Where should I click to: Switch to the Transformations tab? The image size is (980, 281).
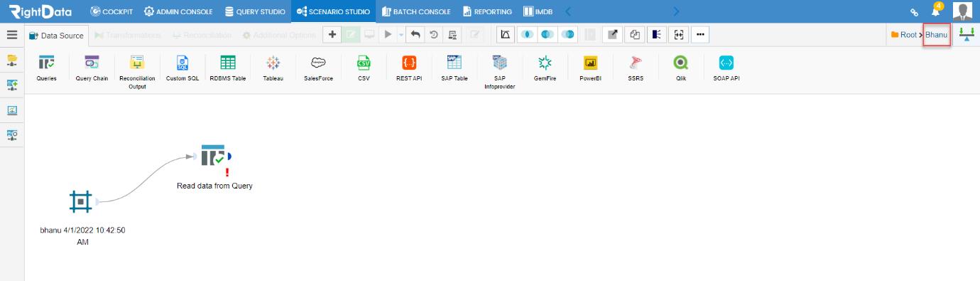click(128, 36)
